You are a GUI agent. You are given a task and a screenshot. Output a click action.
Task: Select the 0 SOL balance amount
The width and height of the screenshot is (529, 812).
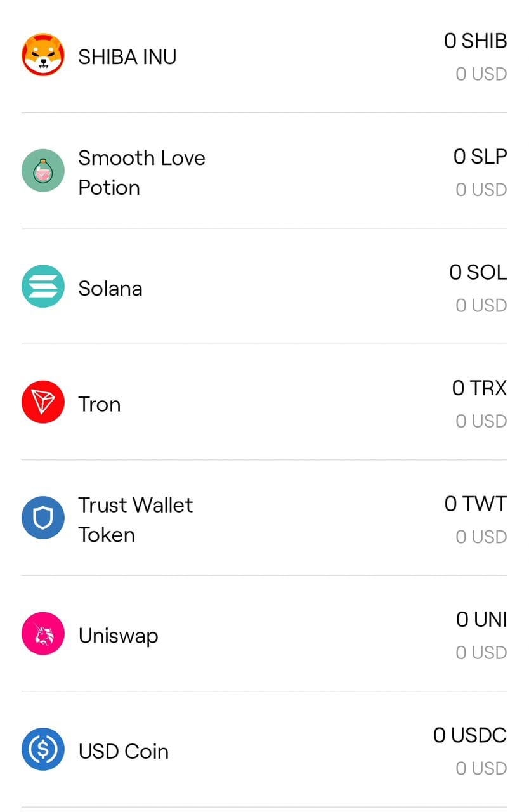pyautogui.click(x=478, y=273)
